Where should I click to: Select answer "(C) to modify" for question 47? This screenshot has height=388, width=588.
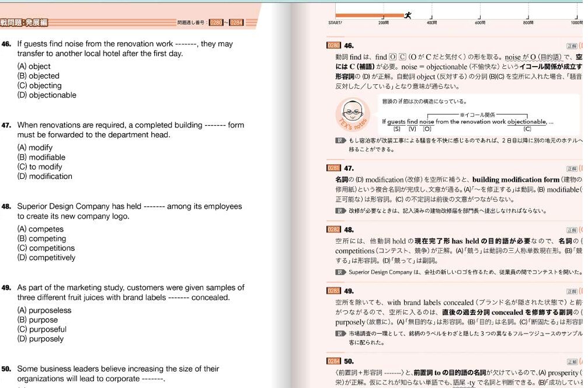[x=40, y=167]
